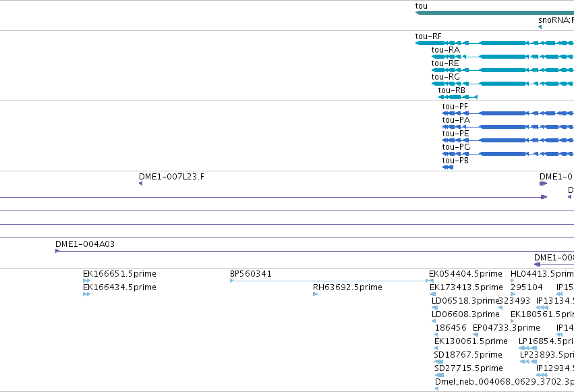Image resolution: width=574 pixels, height=392 pixels.
Task: Open the HL04413.5prime EST label
Action: coord(542,274)
